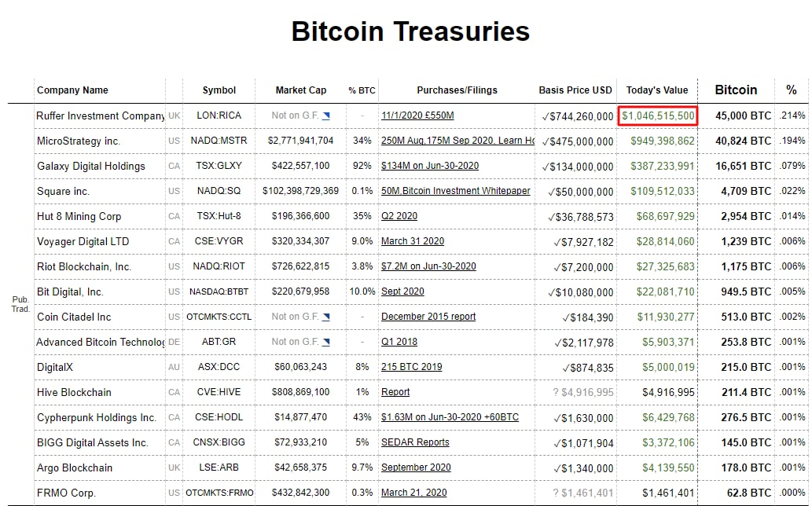
Task: Click the NADQ:MSTR symbol
Action: tap(219, 141)
